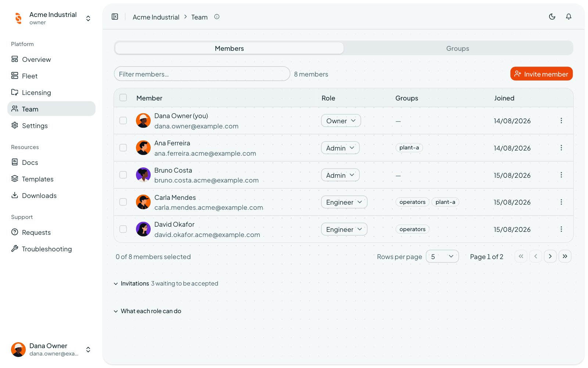Click Carla Mendes's avatar
Screen dimensions: 588x368
coord(143,202)
